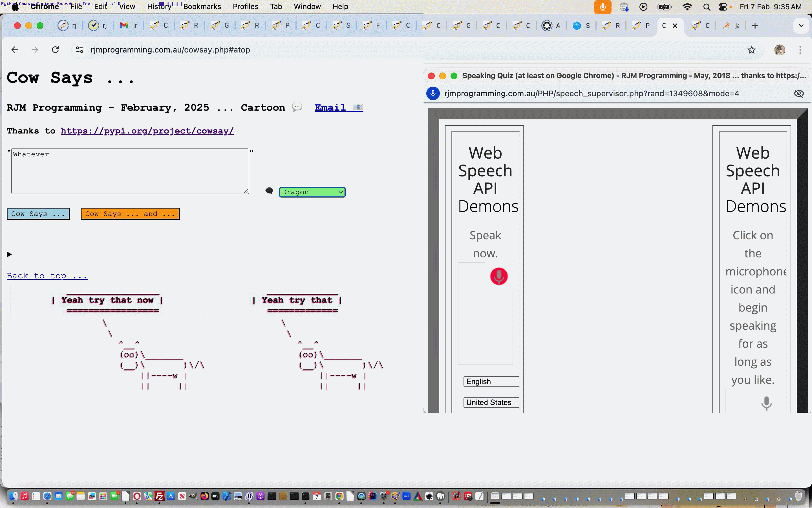
Task: Launch Opera from the Dock
Action: [x=137, y=496]
